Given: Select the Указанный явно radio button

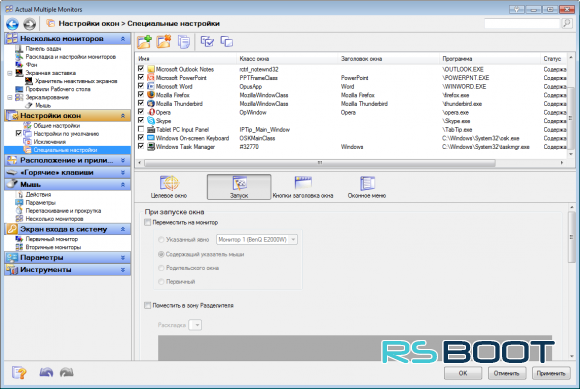Looking at the screenshot, I should tap(161, 240).
